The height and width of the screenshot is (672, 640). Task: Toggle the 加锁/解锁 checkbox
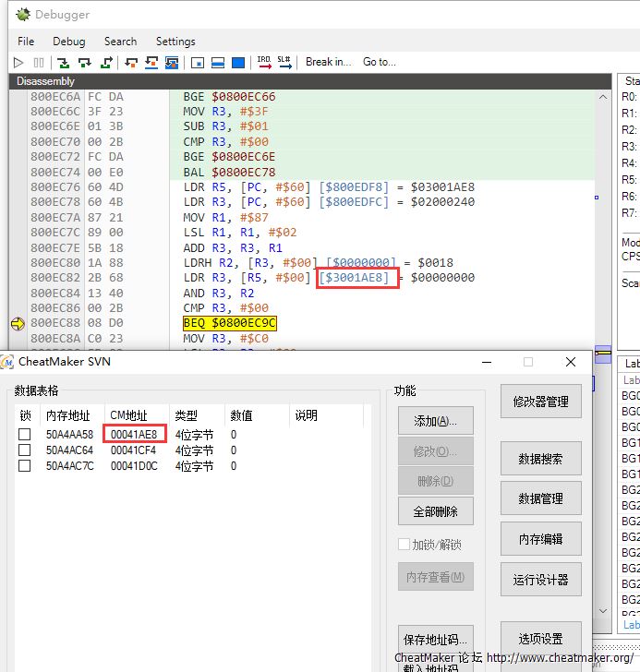[x=404, y=545]
